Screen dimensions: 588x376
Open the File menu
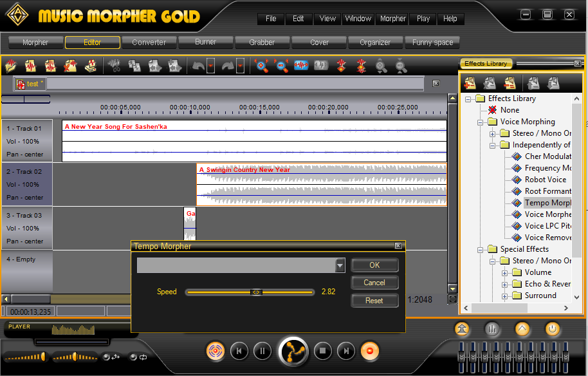271,19
